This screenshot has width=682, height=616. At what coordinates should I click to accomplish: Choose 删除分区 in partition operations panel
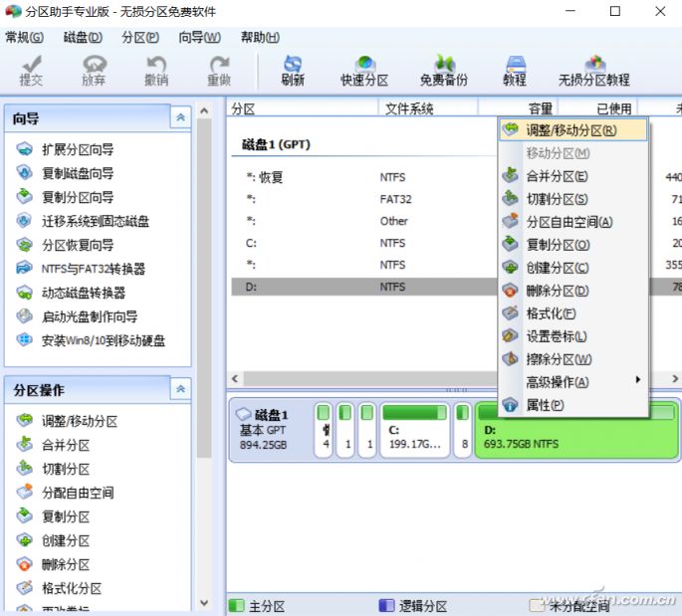pyautogui.click(x=53, y=564)
